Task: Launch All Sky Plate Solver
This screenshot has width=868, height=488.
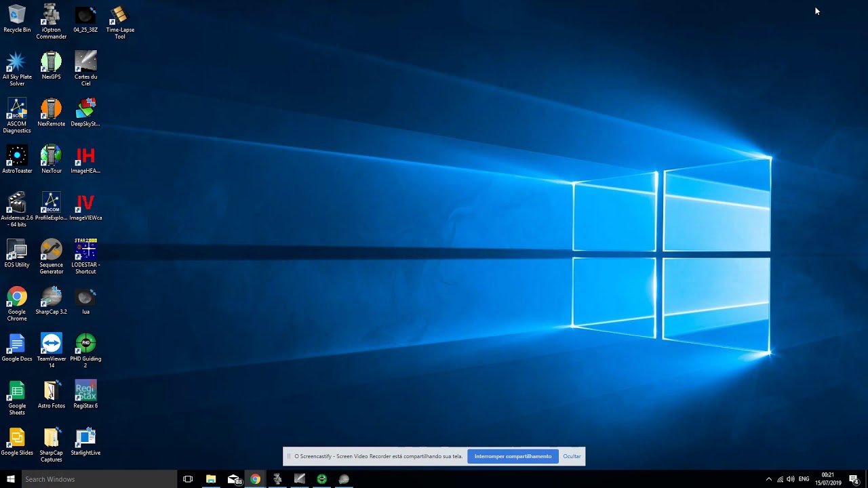Action: [x=17, y=68]
